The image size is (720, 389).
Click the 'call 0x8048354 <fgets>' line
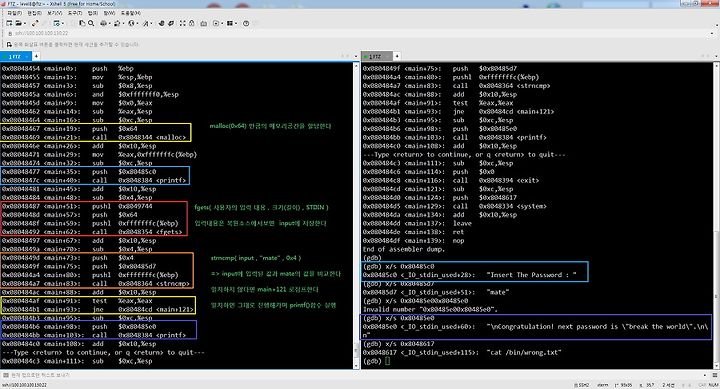coord(92,232)
